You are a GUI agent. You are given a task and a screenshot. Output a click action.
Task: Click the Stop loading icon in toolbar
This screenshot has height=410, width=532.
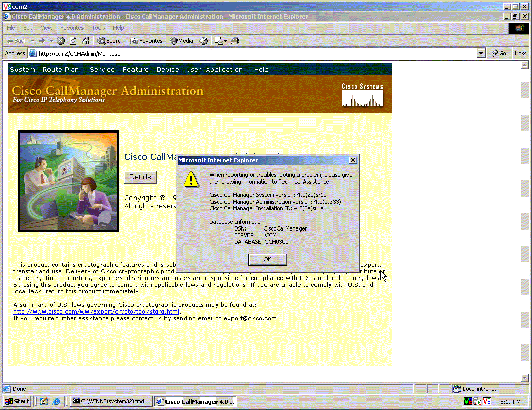pyautogui.click(x=61, y=41)
